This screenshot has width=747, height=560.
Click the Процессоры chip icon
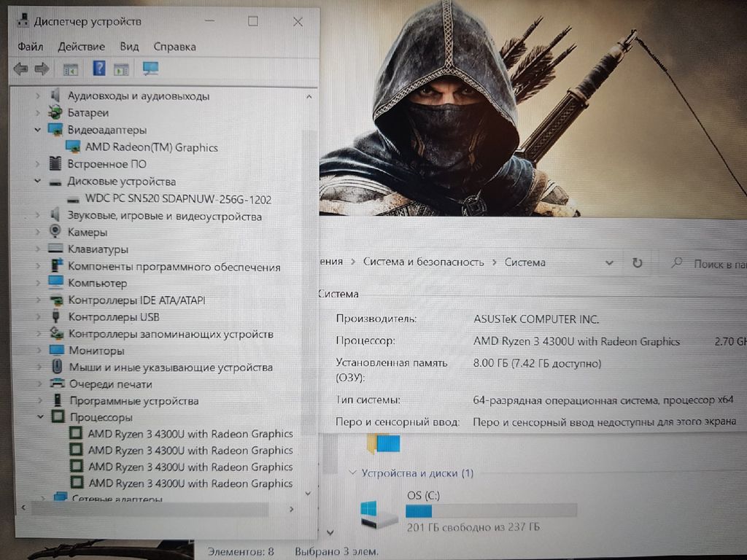tap(58, 416)
